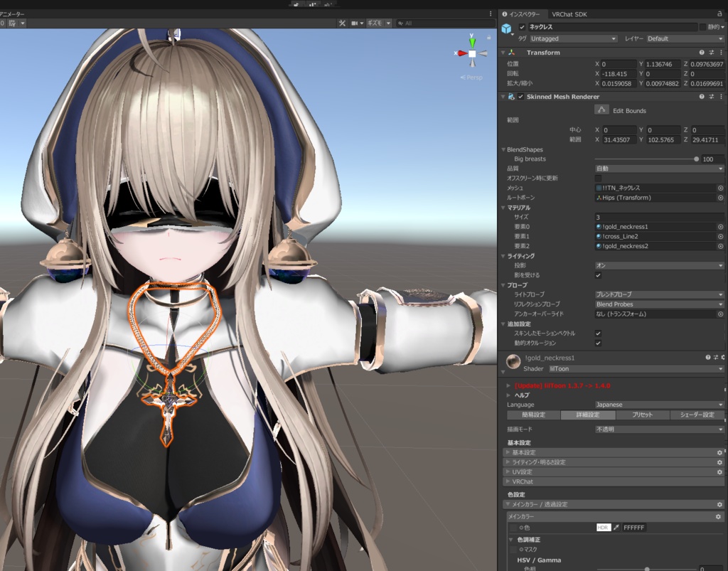Enable オフスクリーン時に更新 checkbox
728x571 pixels.
[598, 178]
